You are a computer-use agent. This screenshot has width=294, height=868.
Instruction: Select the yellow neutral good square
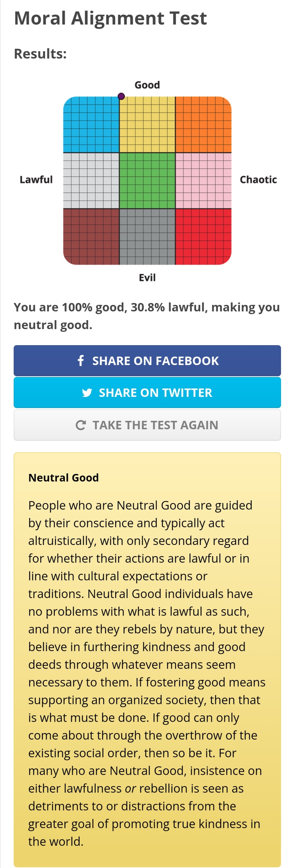[x=147, y=125]
